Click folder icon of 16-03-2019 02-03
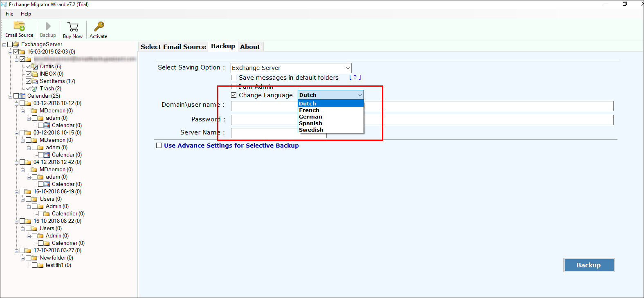The image size is (644, 298). [x=22, y=52]
